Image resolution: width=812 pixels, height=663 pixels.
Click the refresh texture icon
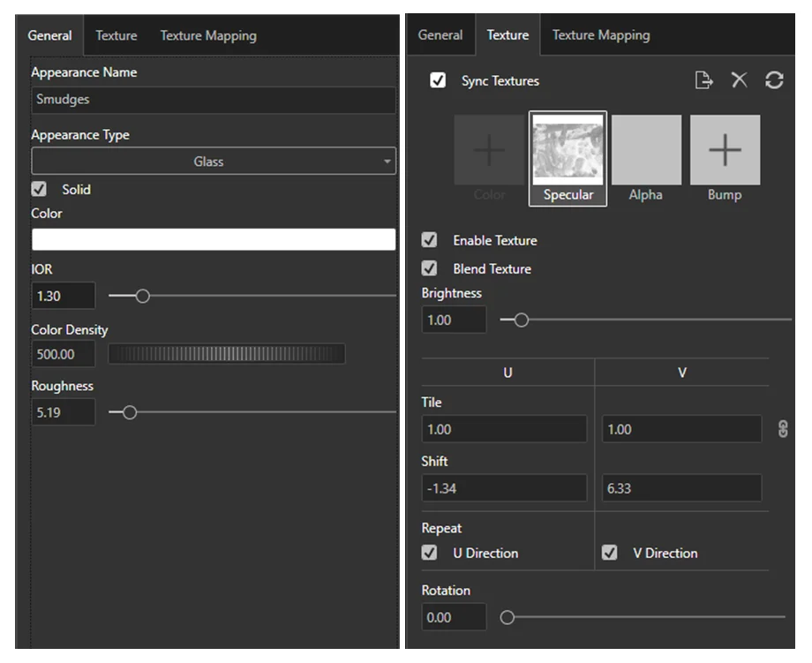[774, 80]
